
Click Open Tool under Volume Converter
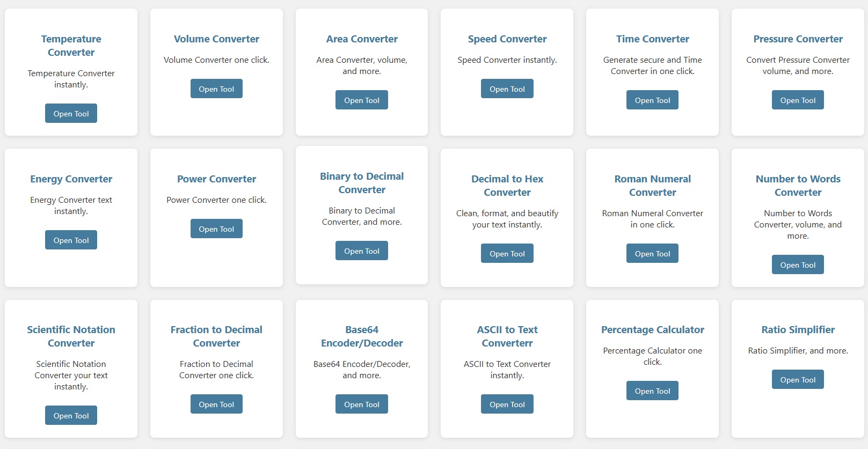(216, 89)
